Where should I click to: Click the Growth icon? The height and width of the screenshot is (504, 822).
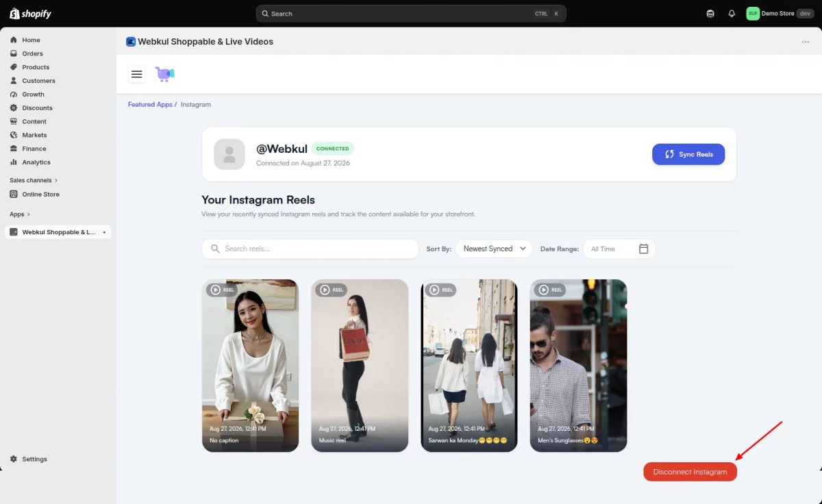click(14, 94)
